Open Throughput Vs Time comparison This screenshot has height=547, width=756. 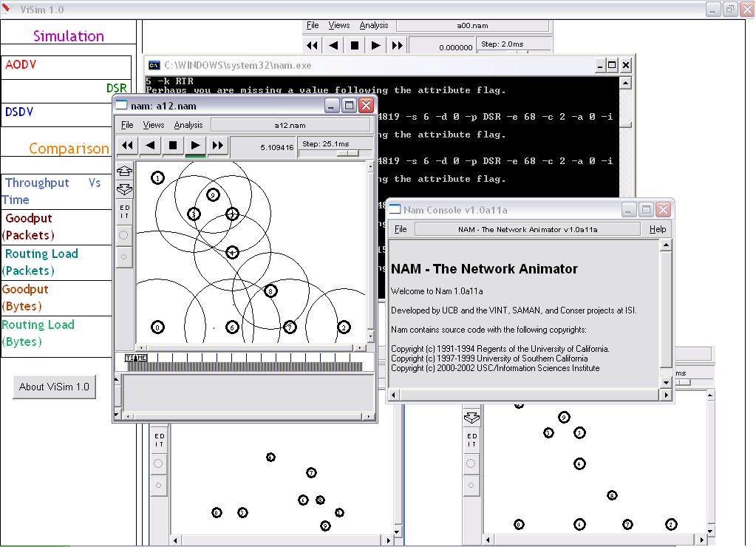click(x=57, y=191)
